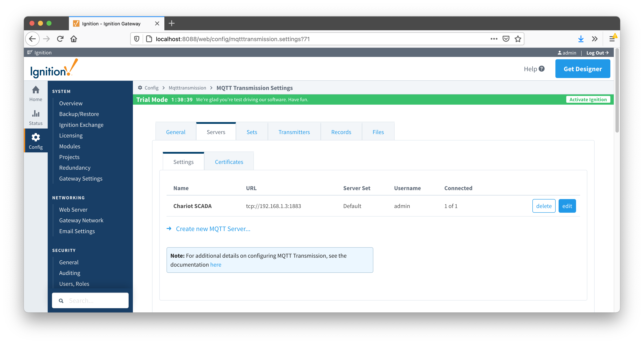Open the Status bar-chart sidebar icon
Viewport: 644px width, 344px height.
click(36, 117)
